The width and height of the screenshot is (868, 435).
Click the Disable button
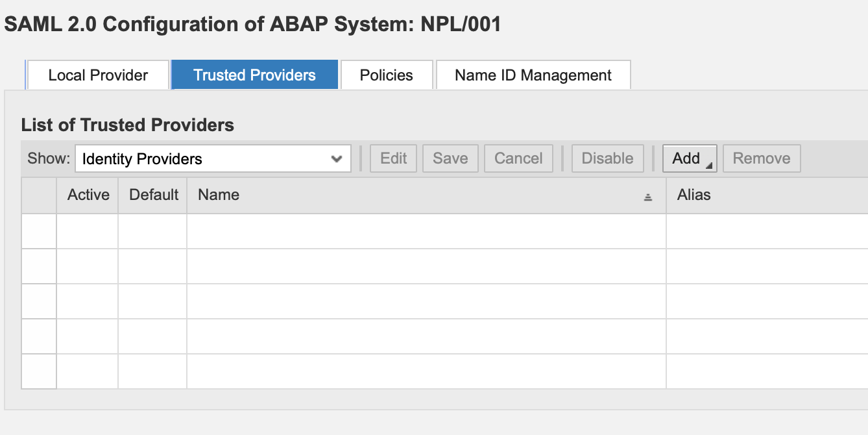(x=607, y=158)
